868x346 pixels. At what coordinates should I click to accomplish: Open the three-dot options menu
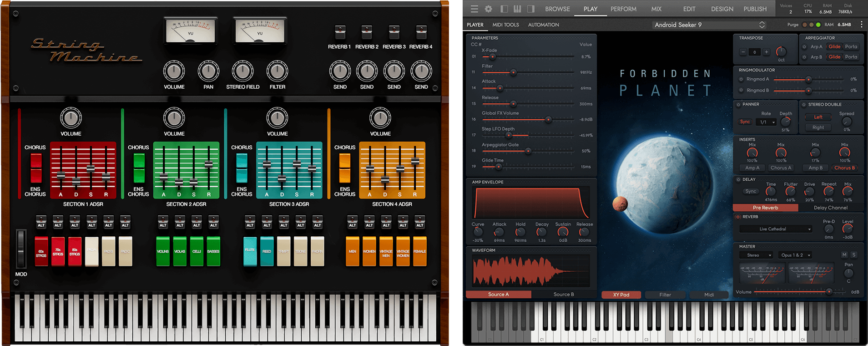pyautogui.click(x=861, y=25)
